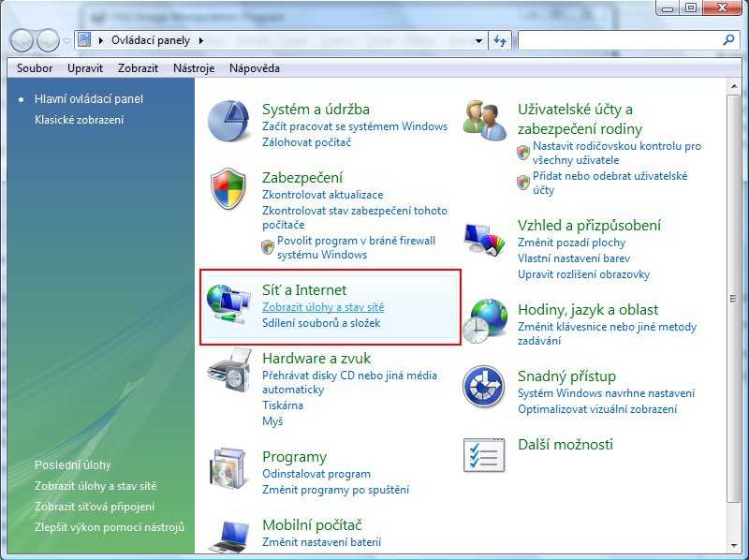Screen dimensions: 749x560
Task: Open Zobrazit síťová připojení recent task
Action: pos(95,507)
